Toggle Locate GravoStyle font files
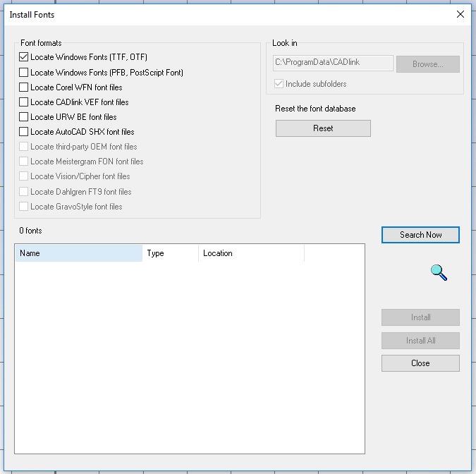The width and height of the screenshot is (476, 474). point(23,207)
